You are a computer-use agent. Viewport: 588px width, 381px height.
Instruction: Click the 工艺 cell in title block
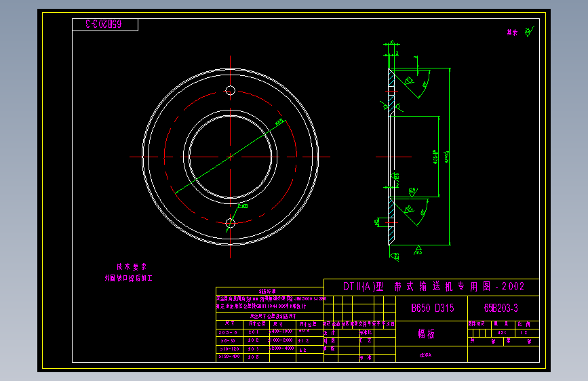pos(366,340)
